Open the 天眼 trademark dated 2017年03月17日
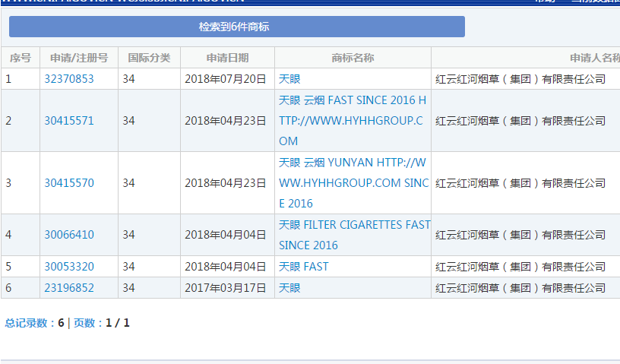This screenshot has width=620, height=364. (289, 288)
